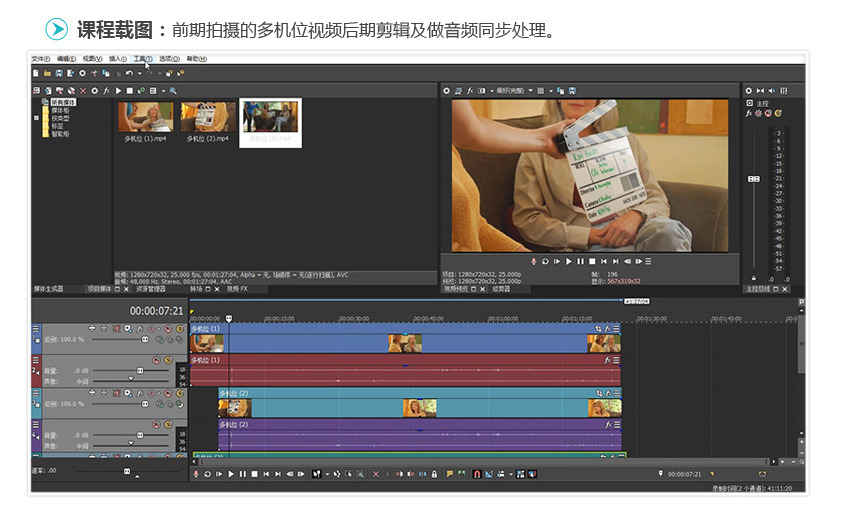850x521 pixels.
Task: Open the hamburger menu on 多机位 (1) video event
Action: pos(616,329)
